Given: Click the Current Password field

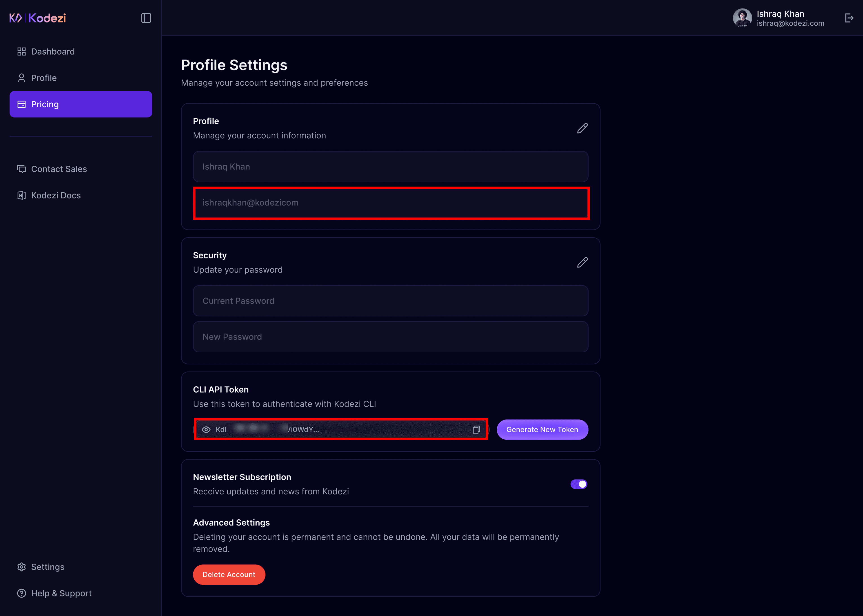Looking at the screenshot, I should click(x=391, y=301).
